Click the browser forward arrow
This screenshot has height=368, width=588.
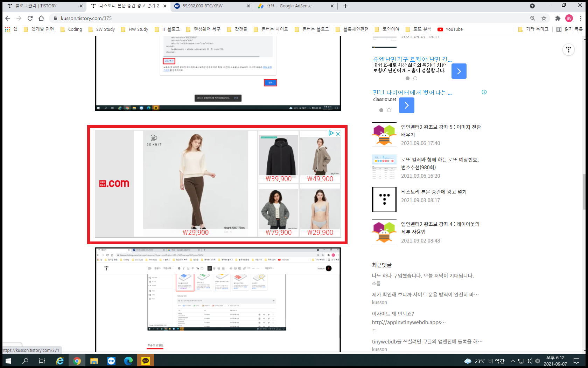[19, 18]
